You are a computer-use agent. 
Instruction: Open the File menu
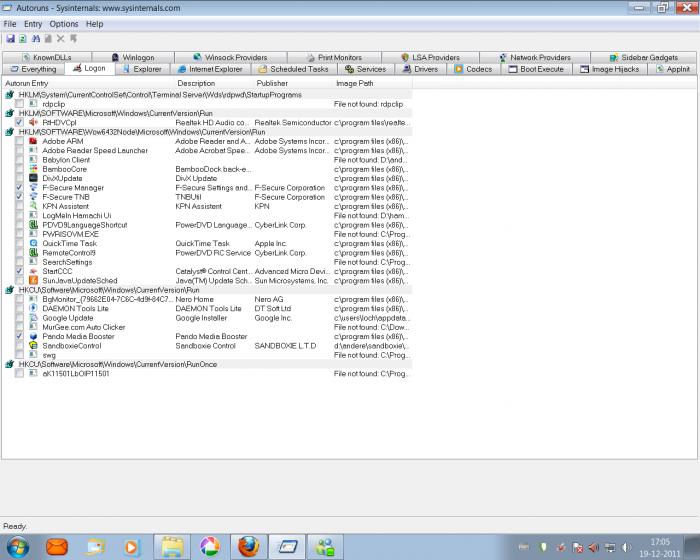10,24
